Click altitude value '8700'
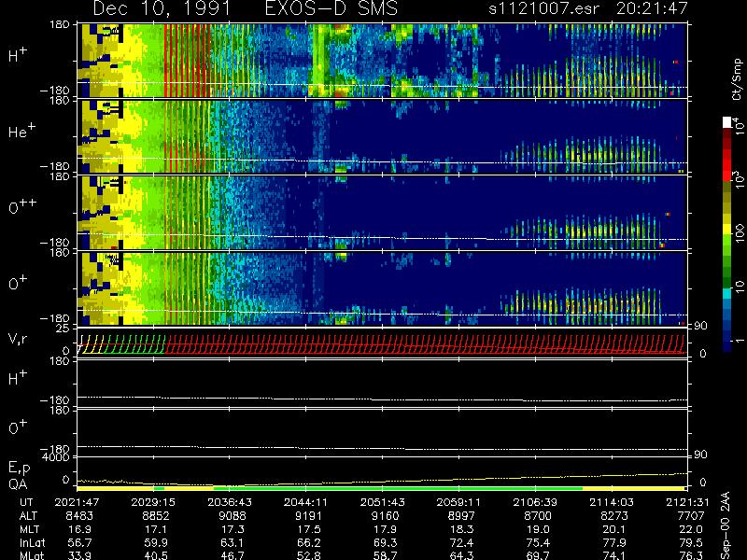 pos(538,516)
